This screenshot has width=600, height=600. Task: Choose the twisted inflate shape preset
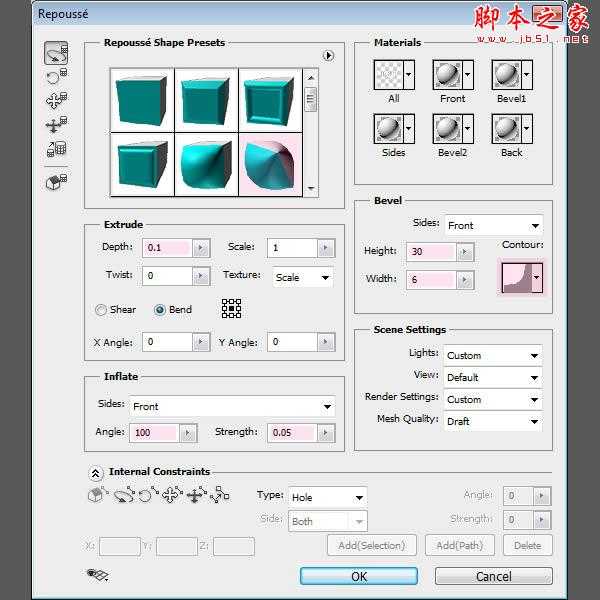pos(206,165)
